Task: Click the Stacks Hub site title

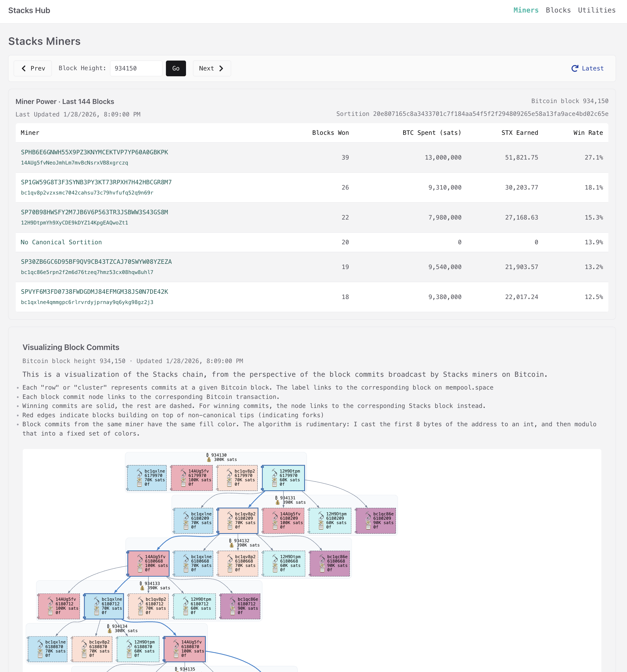Action: [29, 10]
